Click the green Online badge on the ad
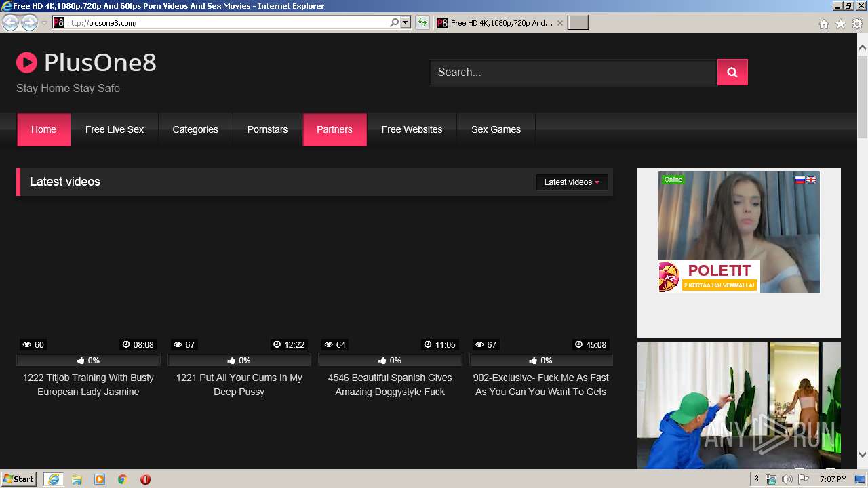The image size is (868, 488). point(673,179)
